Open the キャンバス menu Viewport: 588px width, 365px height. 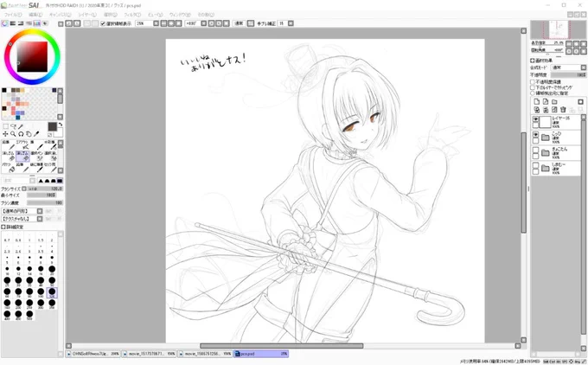coord(60,15)
